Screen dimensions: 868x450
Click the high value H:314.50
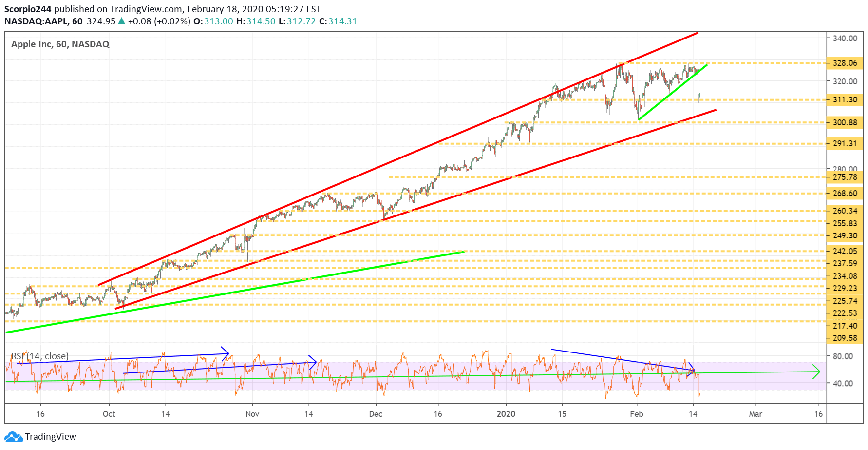[256, 21]
